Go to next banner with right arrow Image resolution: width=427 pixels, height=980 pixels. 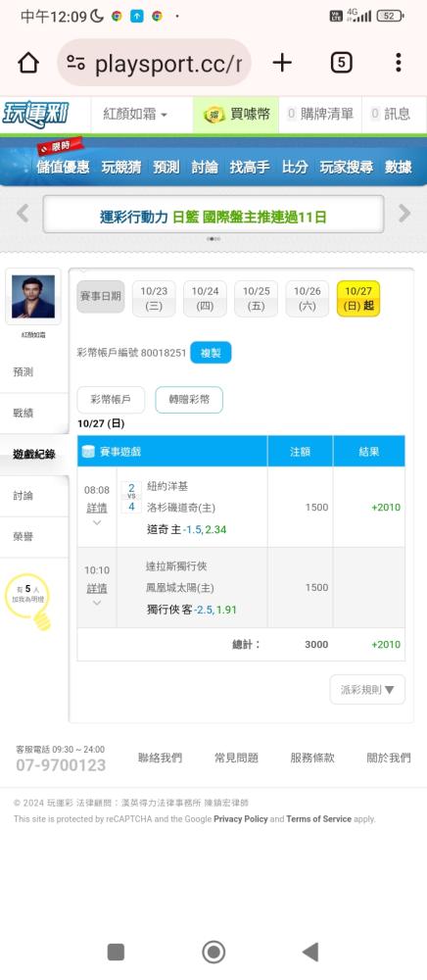click(x=404, y=214)
